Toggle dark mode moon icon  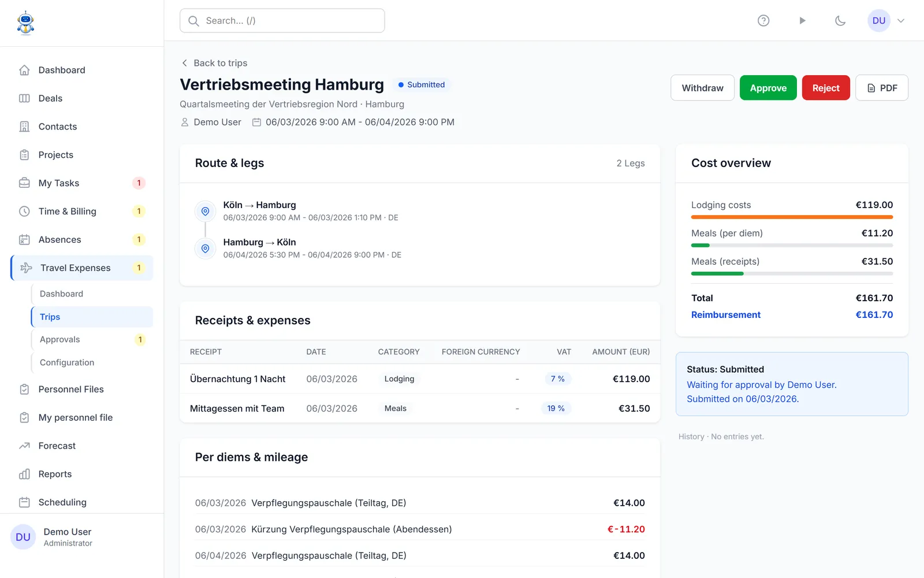[840, 21]
